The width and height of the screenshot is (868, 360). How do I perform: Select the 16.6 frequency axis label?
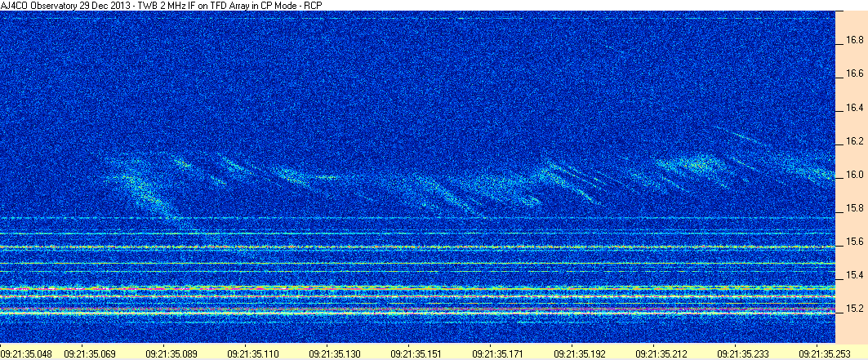pos(855,73)
